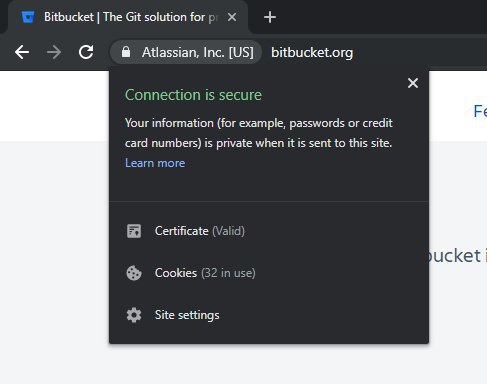The height and width of the screenshot is (384, 487).
Task: Click the browser back arrow
Action: tap(22, 52)
